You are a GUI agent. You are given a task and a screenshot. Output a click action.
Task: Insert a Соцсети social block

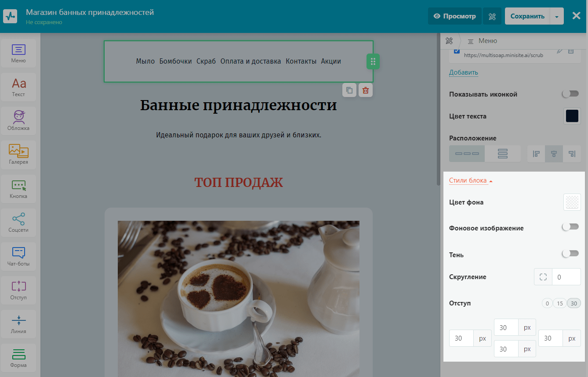coord(18,223)
